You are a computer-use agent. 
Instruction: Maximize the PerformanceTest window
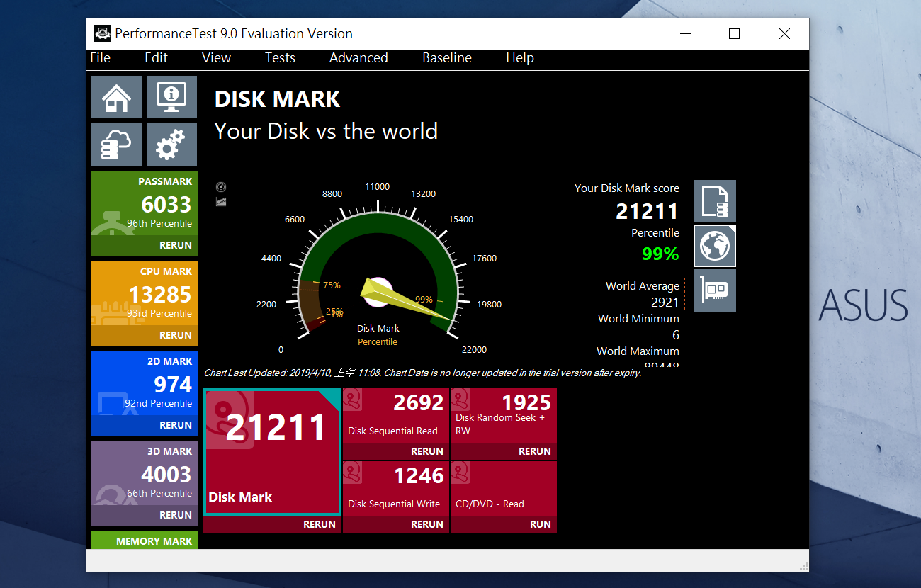(734, 34)
